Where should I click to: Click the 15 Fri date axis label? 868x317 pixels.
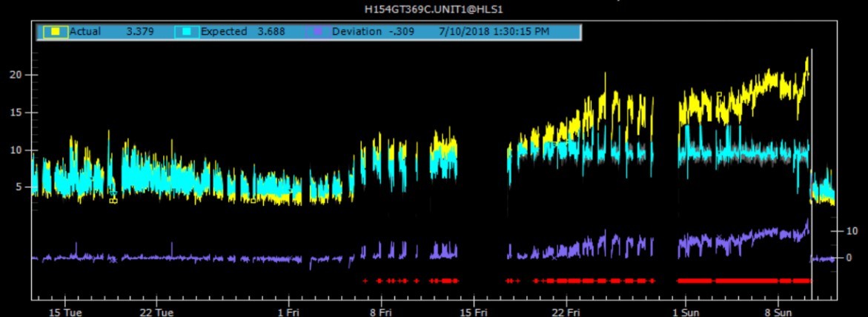tap(474, 312)
